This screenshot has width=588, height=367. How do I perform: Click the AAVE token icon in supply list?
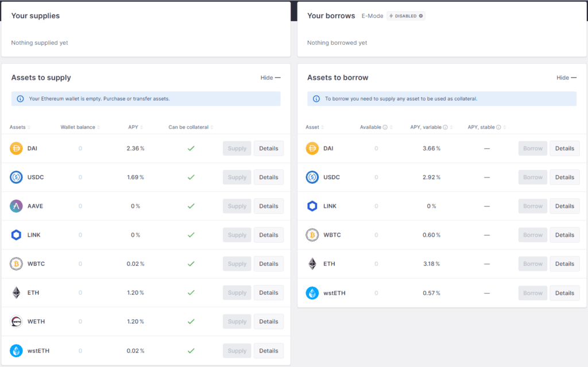coord(16,206)
